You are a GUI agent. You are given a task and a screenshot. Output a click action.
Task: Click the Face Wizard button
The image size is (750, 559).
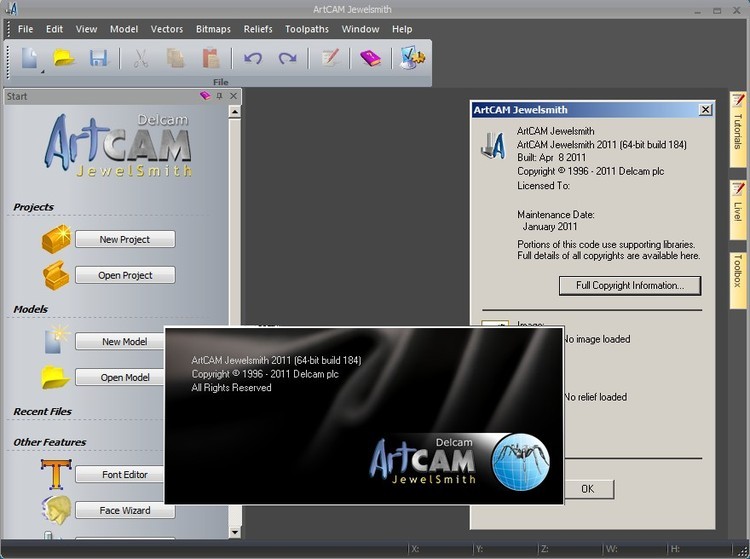coord(125,510)
